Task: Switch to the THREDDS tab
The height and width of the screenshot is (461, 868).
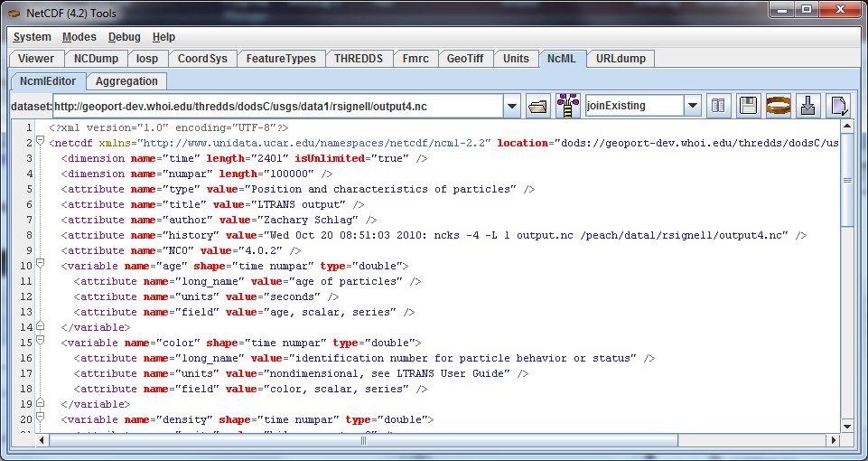Action: point(358,59)
